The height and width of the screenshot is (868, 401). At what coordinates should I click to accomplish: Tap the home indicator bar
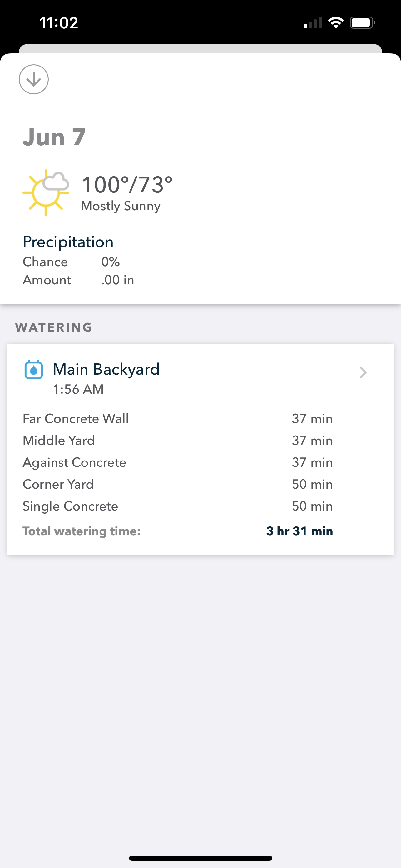(200, 858)
